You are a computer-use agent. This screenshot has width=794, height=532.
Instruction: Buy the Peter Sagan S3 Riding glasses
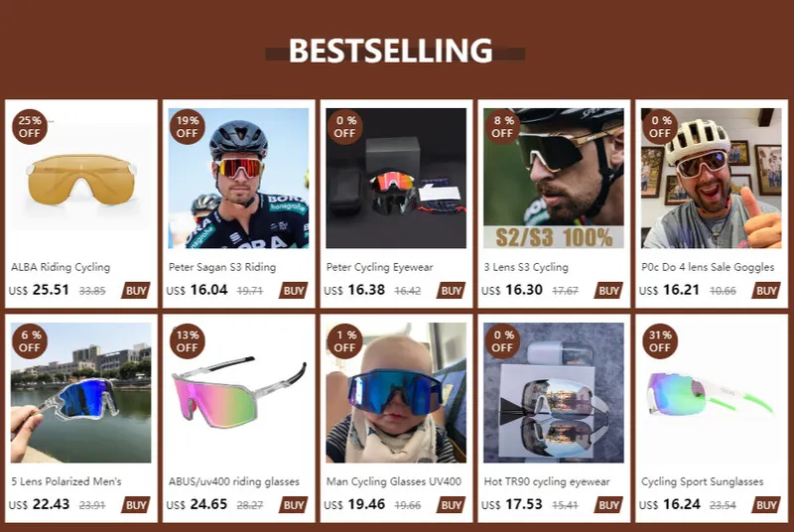click(x=293, y=291)
